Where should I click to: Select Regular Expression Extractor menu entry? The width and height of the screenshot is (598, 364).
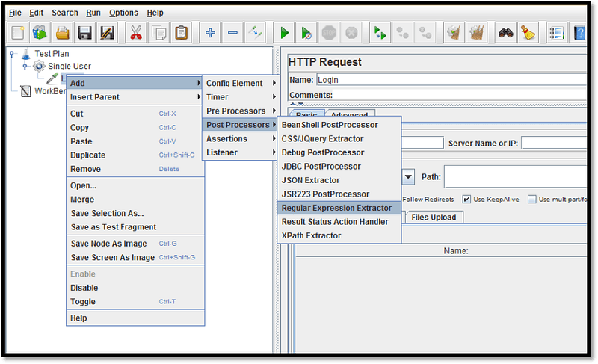click(336, 208)
